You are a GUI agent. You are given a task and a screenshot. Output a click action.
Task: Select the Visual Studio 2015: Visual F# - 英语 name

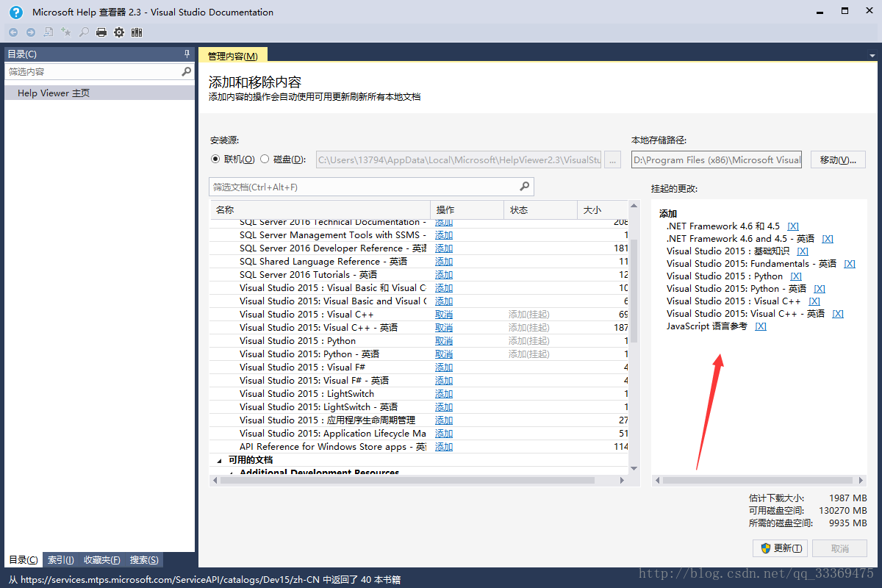(314, 381)
